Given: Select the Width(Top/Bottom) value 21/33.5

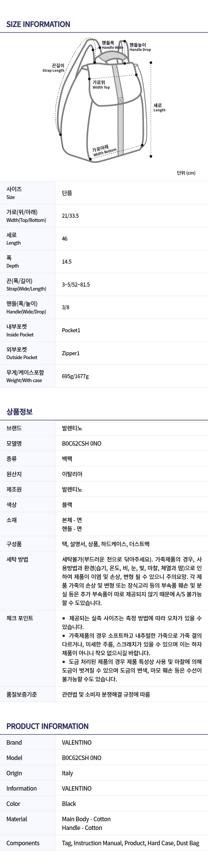Looking at the screenshot, I should pos(70,216).
